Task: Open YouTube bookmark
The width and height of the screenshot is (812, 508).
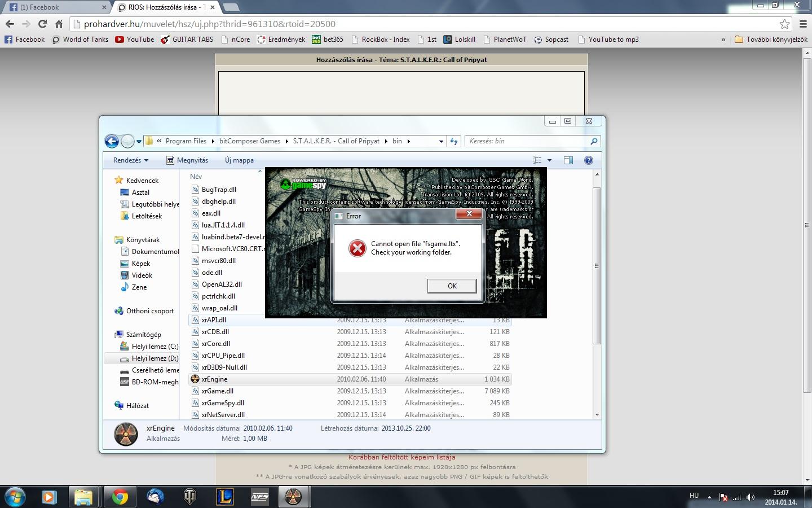Action: click(134, 40)
